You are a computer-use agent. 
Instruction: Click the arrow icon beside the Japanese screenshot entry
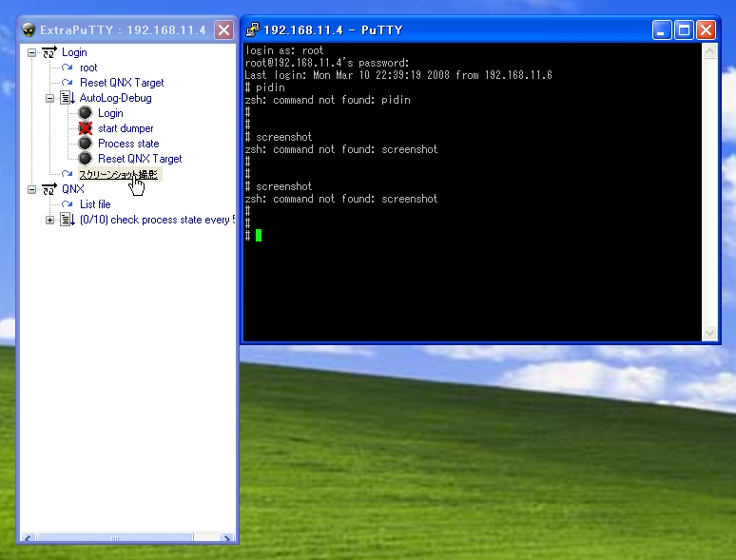pos(68,174)
